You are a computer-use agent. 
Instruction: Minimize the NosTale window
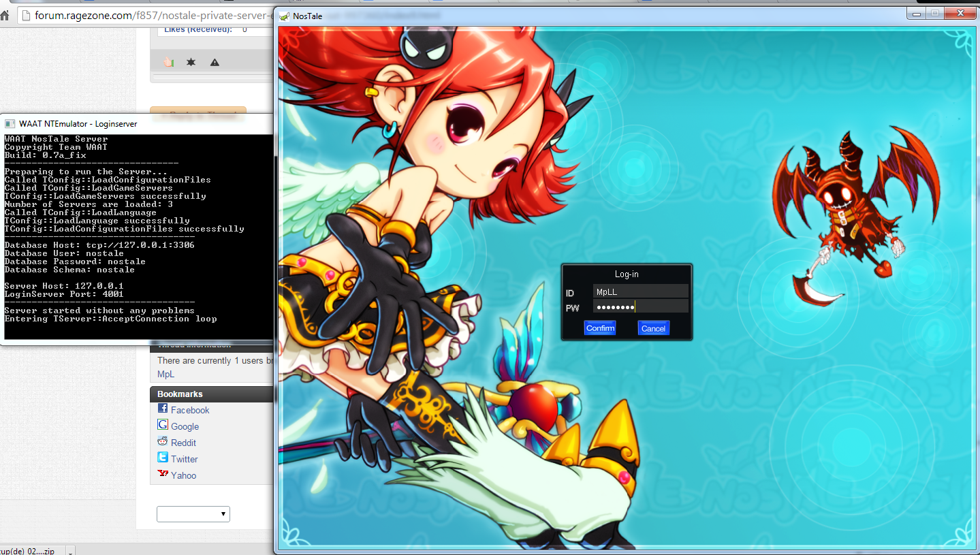pyautogui.click(x=917, y=13)
